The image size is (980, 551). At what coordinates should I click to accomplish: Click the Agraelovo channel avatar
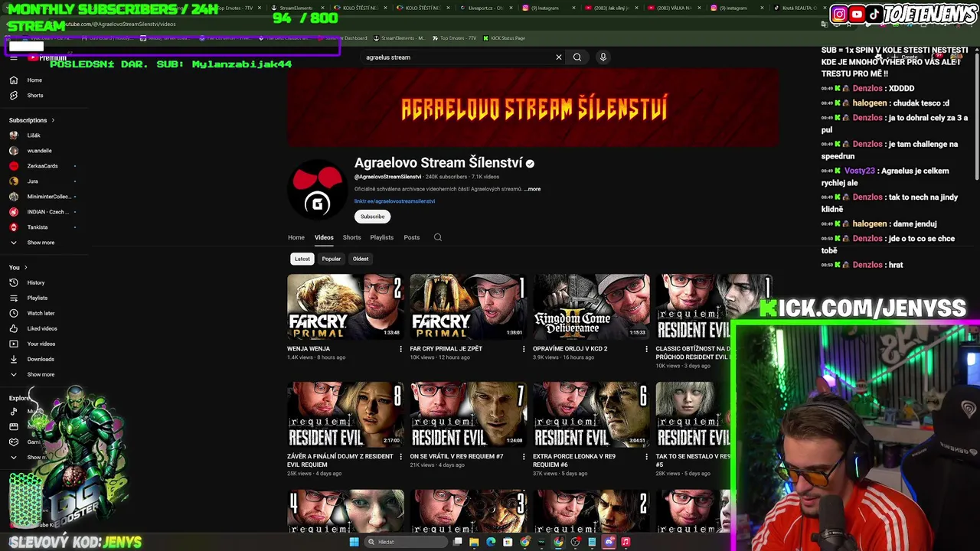click(x=318, y=189)
